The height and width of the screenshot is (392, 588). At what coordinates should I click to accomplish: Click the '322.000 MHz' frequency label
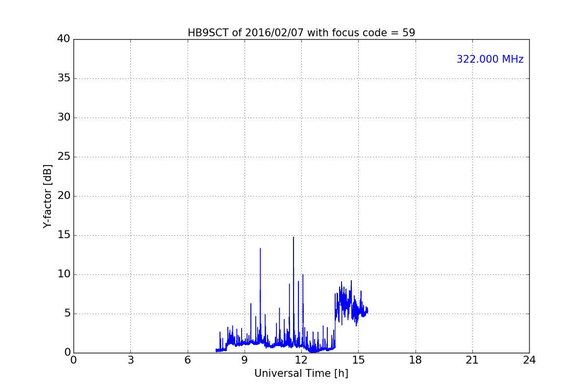490,59
